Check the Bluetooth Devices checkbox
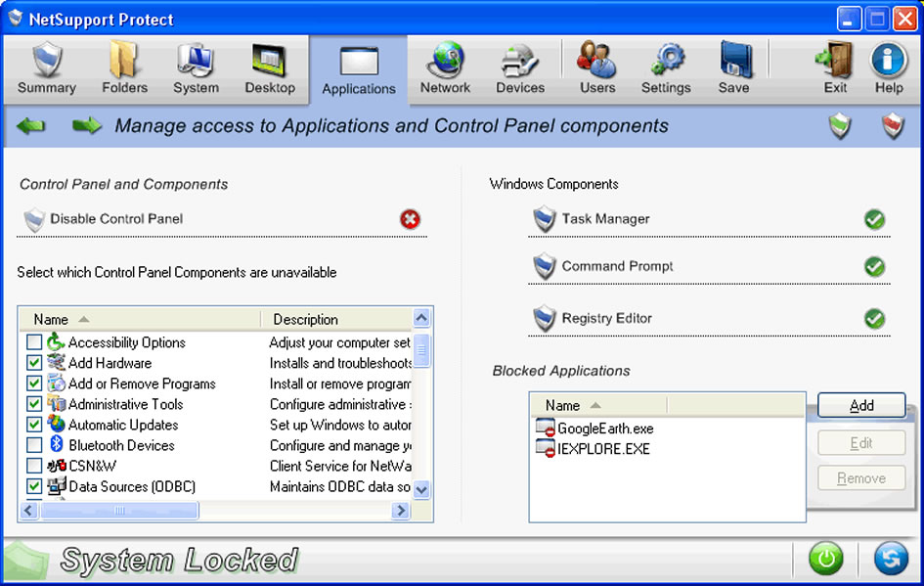This screenshot has width=924, height=586. tap(34, 445)
